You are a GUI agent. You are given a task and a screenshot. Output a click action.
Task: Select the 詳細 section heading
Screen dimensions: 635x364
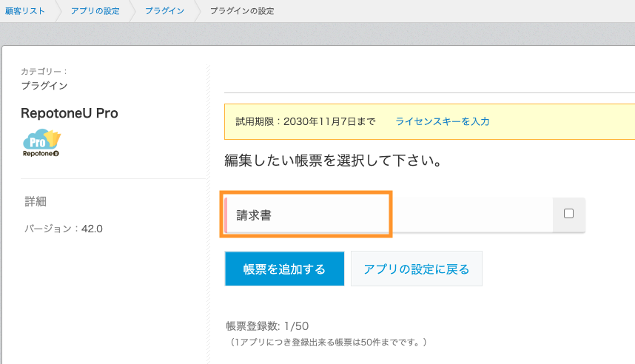pyautogui.click(x=36, y=201)
